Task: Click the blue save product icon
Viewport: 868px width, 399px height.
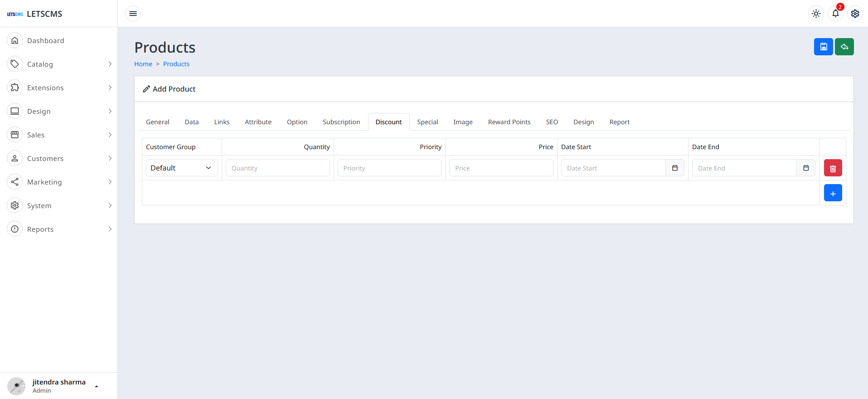Action: (823, 47)
